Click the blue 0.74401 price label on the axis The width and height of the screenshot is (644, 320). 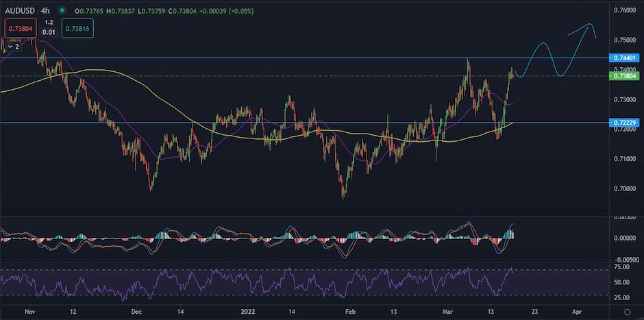click(625, 58)
